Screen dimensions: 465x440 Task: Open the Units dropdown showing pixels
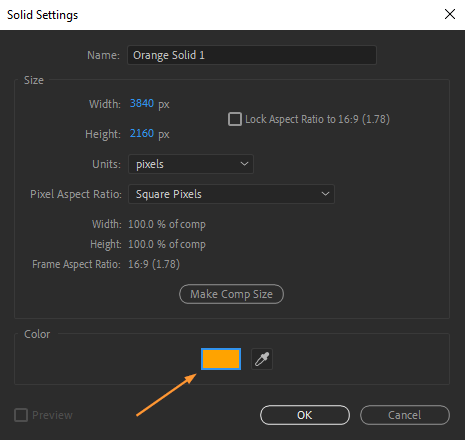(191, 164)
